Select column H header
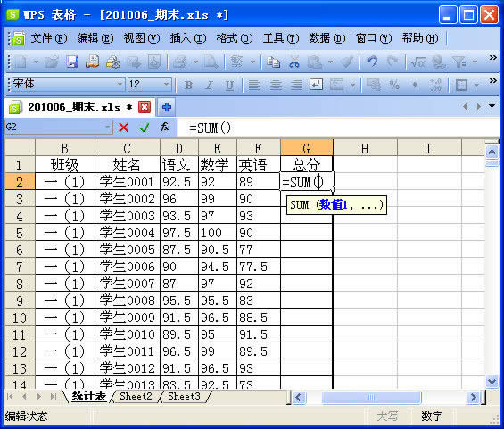 tap(365, 148)
